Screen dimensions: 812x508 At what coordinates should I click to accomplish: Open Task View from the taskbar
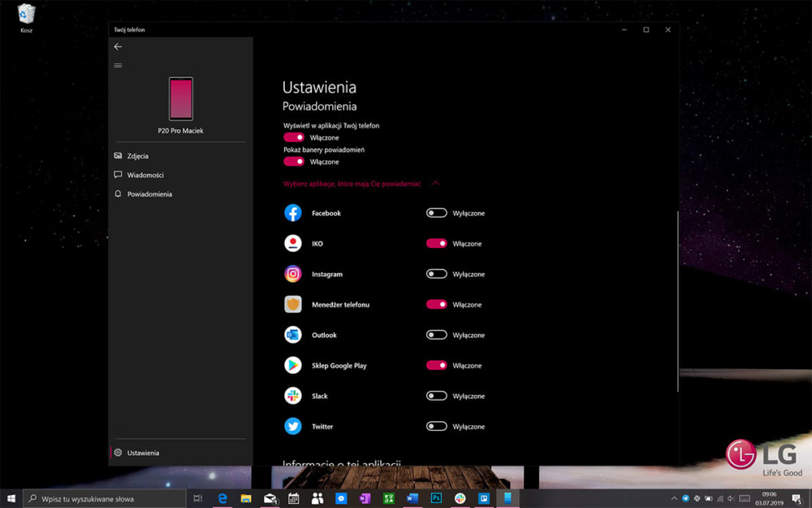pyautogui.click(x=197, y=499)
